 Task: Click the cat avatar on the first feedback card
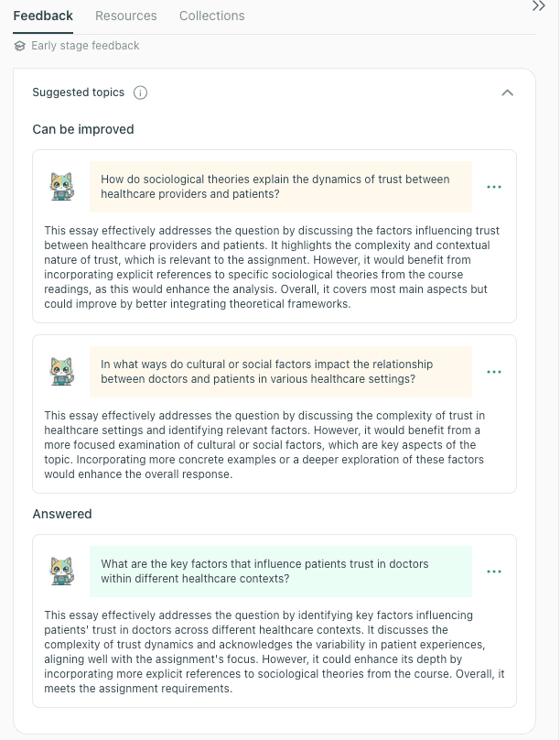pyautogui.click(x=61, y=186)
